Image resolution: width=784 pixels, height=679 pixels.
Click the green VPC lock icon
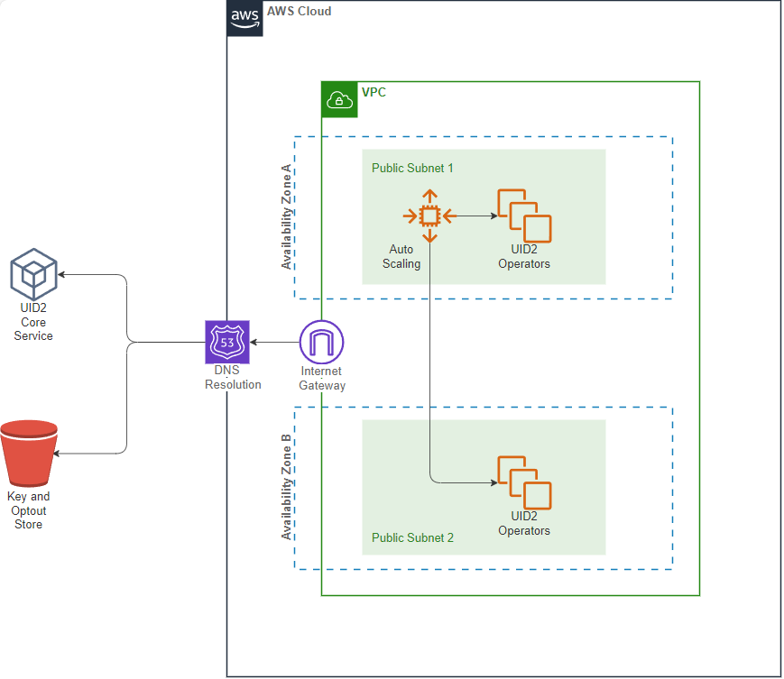(338, 99)
